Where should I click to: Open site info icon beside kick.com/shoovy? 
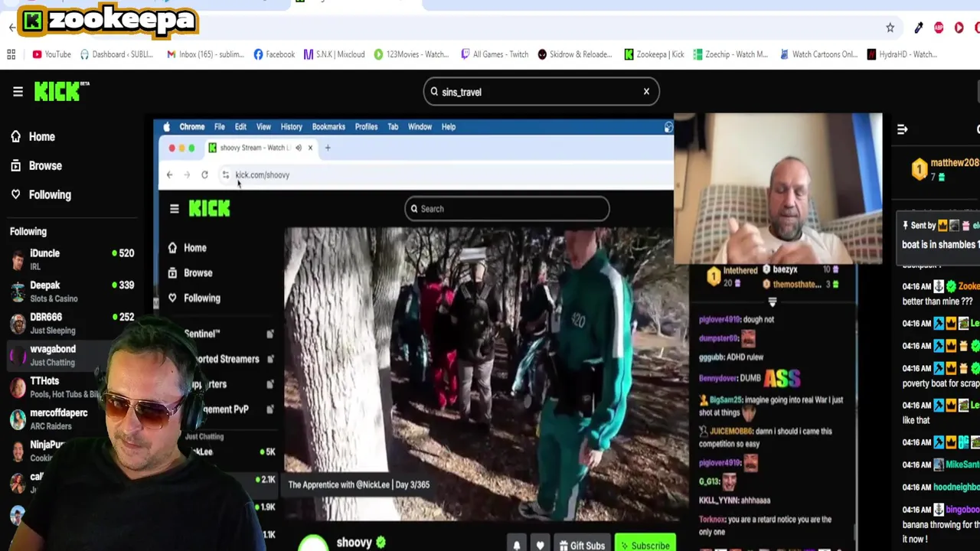coord(225,175)
